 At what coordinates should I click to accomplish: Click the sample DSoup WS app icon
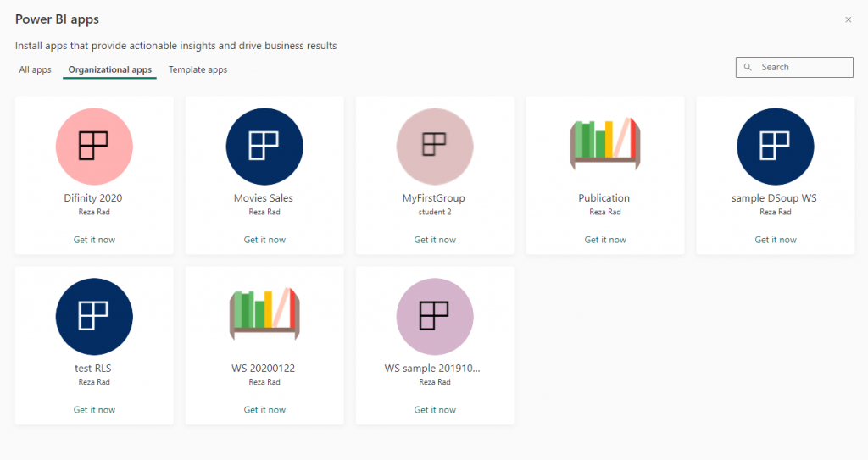pyautogui.click(x=776, y=146)
